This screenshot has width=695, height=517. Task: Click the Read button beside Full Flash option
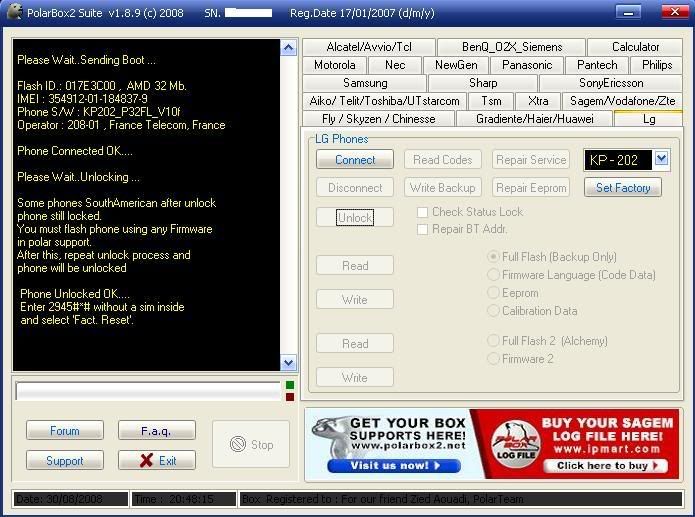pos(355,265)
